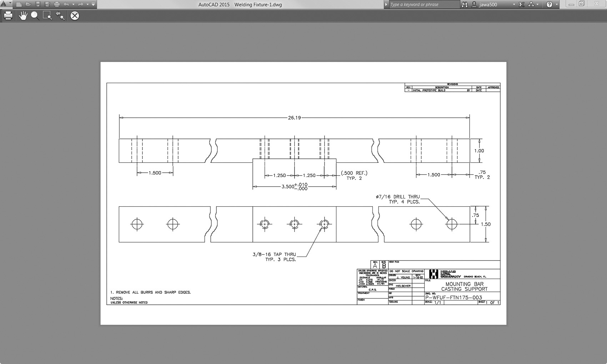Expand the Help dropdown arrow
The width and height of the screenshot is (607, 364).
(x=557, y=4)
